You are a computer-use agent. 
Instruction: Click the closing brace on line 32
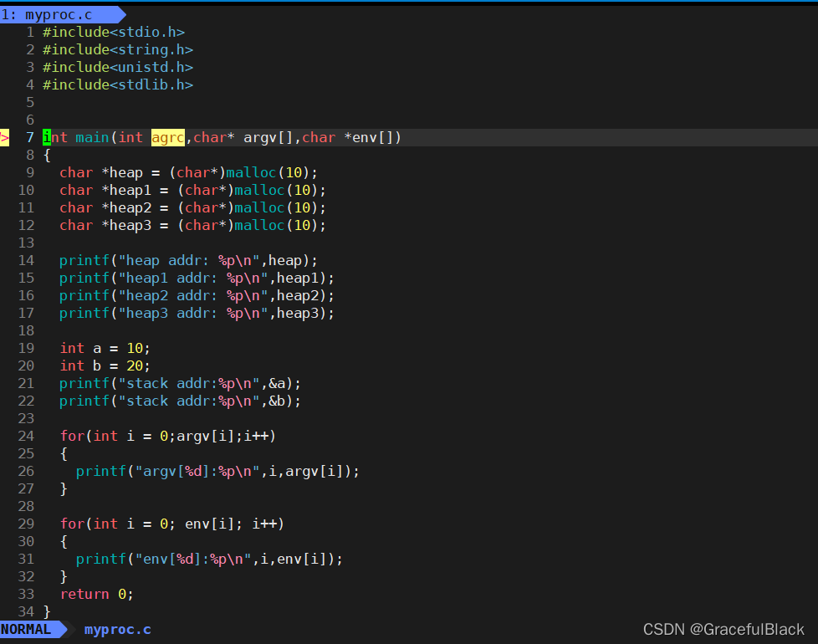tap(64, 577)
